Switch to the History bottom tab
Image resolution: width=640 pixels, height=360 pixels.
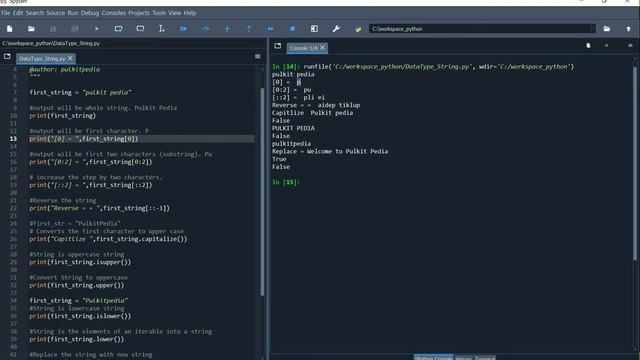pyautogui.click(x=463, y=358)
